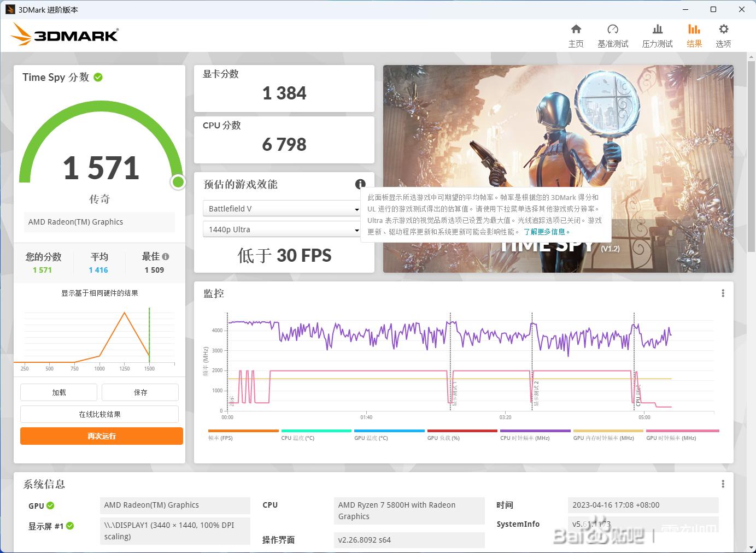The image size is (756, 553).
Task: Click 最佳 score value 1 509
Action: [x=154, y=270]
